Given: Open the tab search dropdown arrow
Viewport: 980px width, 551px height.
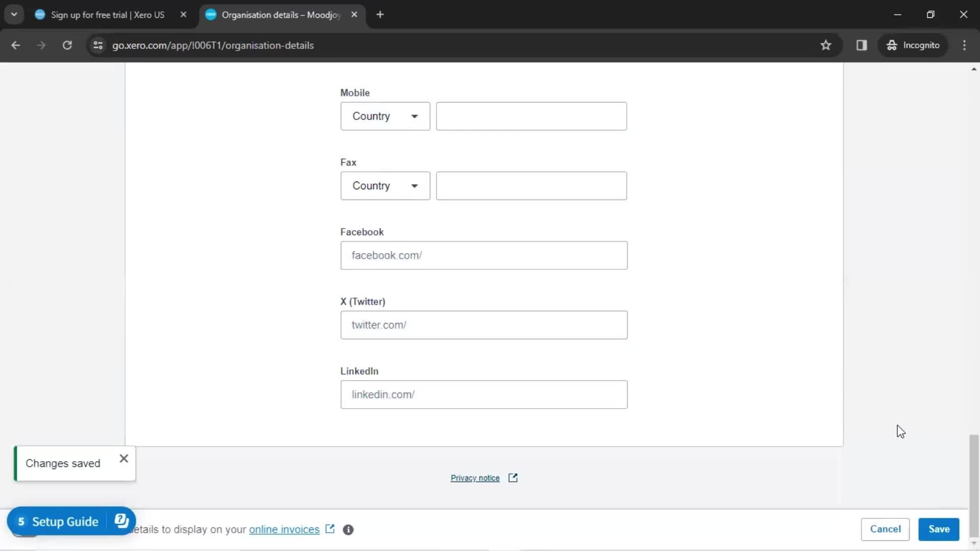Looking at the screenshot, I should click(14, 15).
